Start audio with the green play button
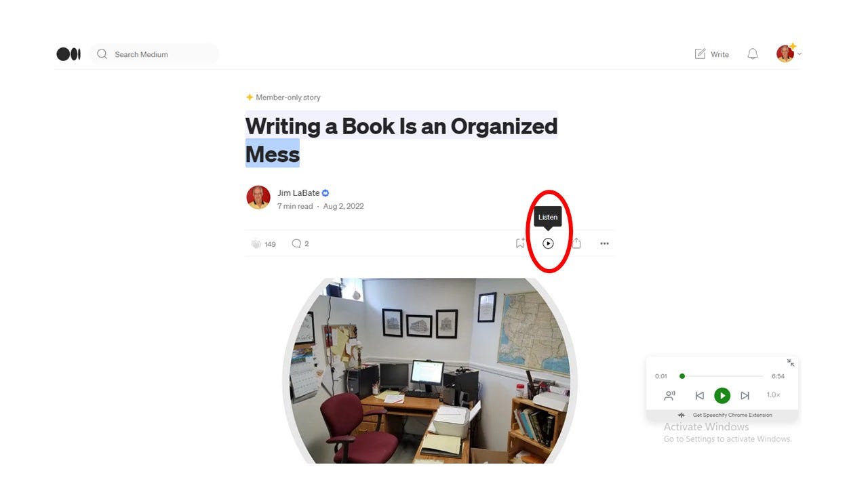The width and height of the screenshot is (868, 488). (x=722, y=396)
